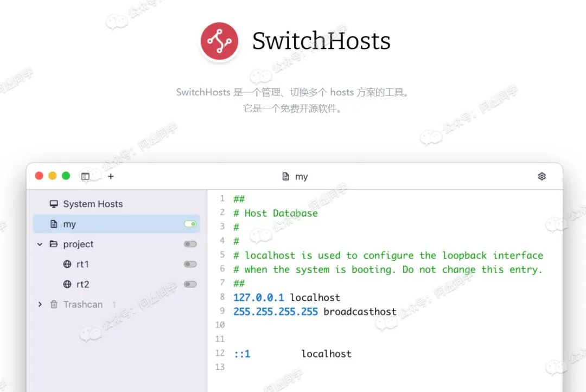Click the Trashcan item count 1
Image resolution: width=586 pixels, height=392 pixels.
[x=114, y=305]
